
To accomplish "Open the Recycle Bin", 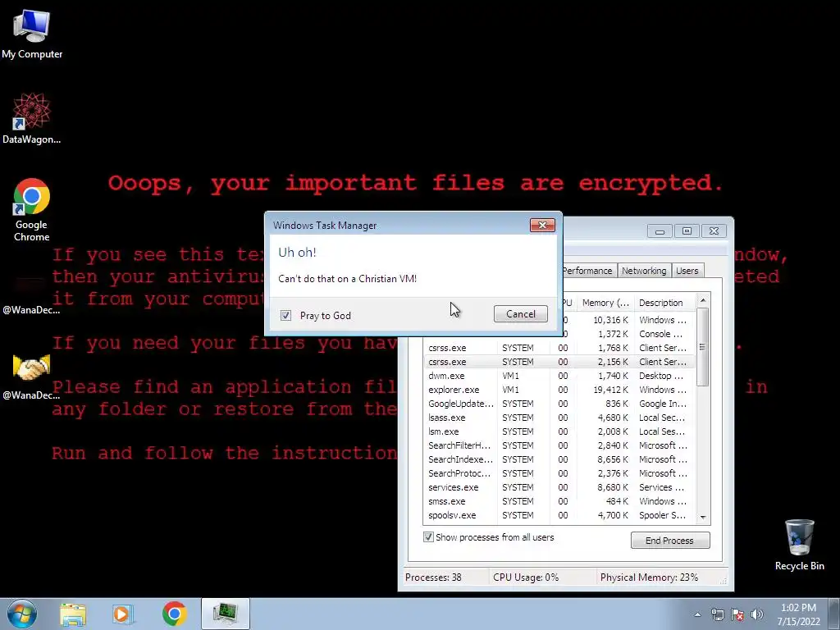I will coord(799,545).
